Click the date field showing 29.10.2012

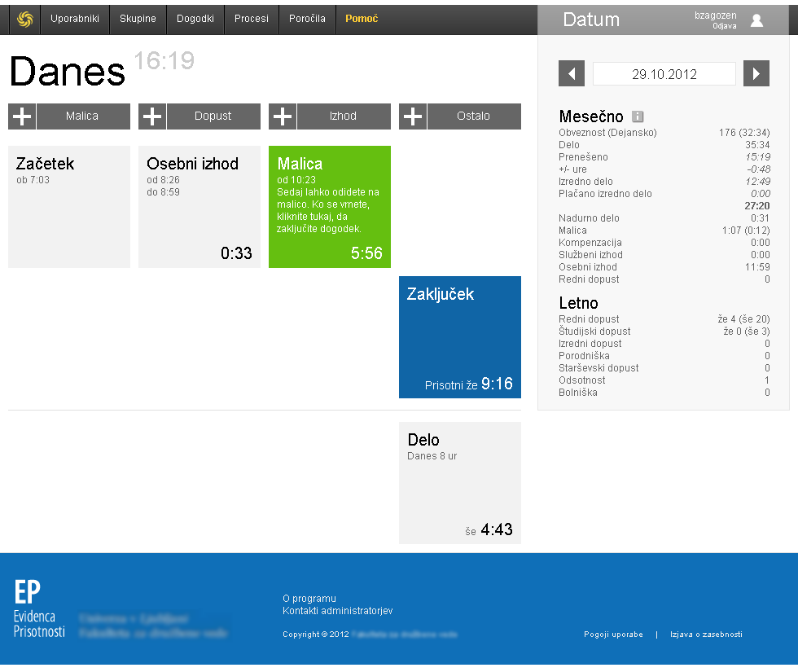pyautogui.click(x=664, y=74)
